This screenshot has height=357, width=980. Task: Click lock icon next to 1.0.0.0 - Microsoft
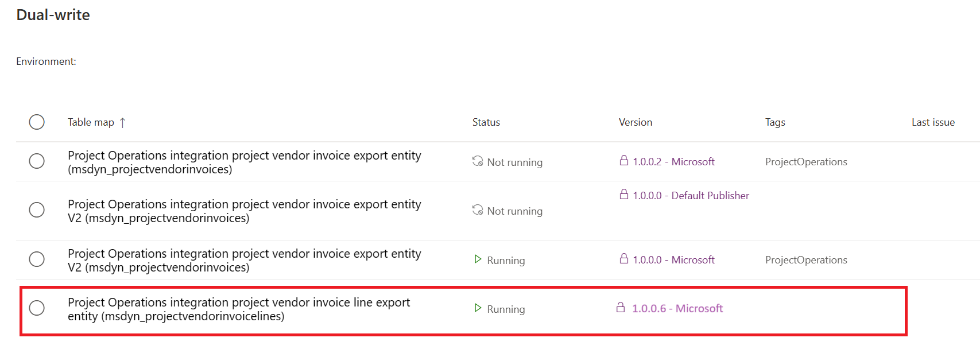tap(624, 259)
